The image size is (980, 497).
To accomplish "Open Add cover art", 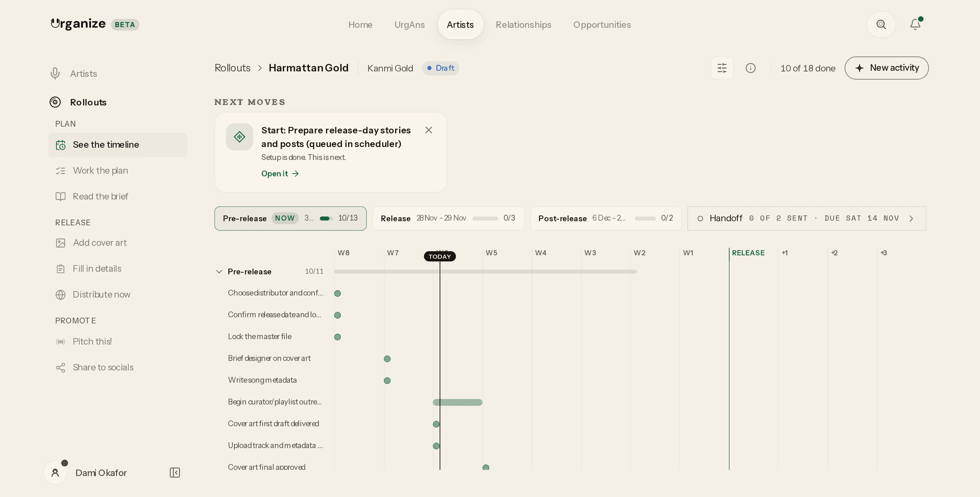I will (x=118, y=243).
